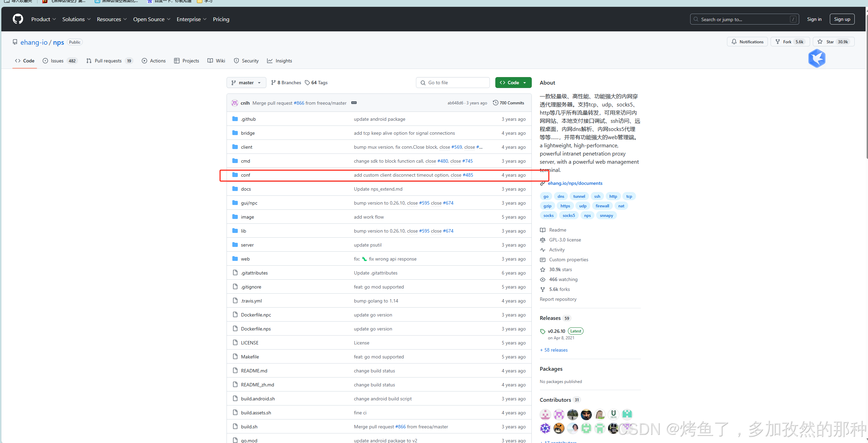Open the Security shield icon
The image size is (868, 443).
tap(236, 61)
